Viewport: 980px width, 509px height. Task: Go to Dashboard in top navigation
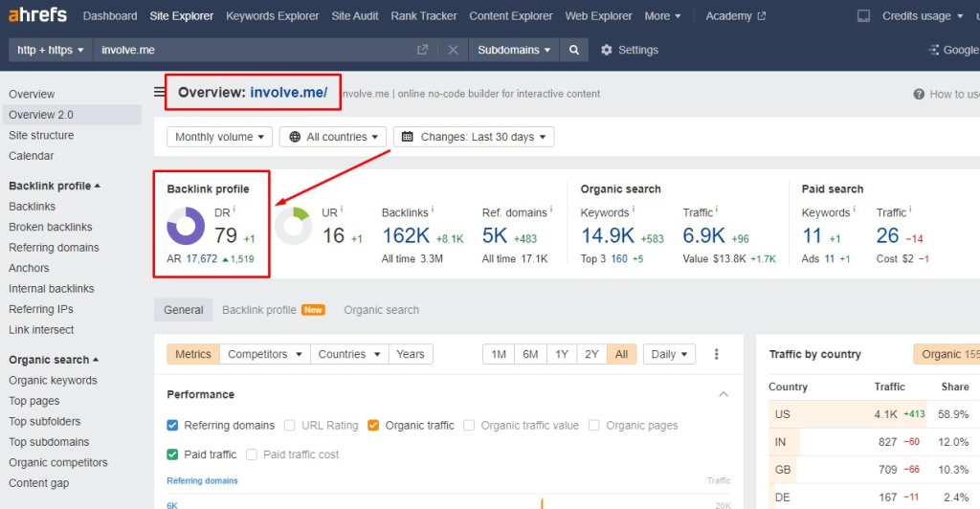110,15
